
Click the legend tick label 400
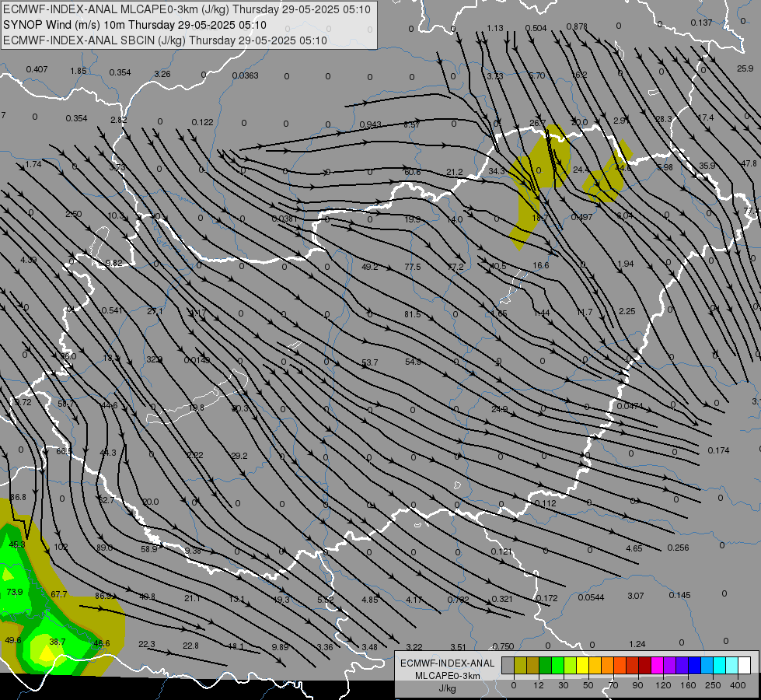pos(738,685)
